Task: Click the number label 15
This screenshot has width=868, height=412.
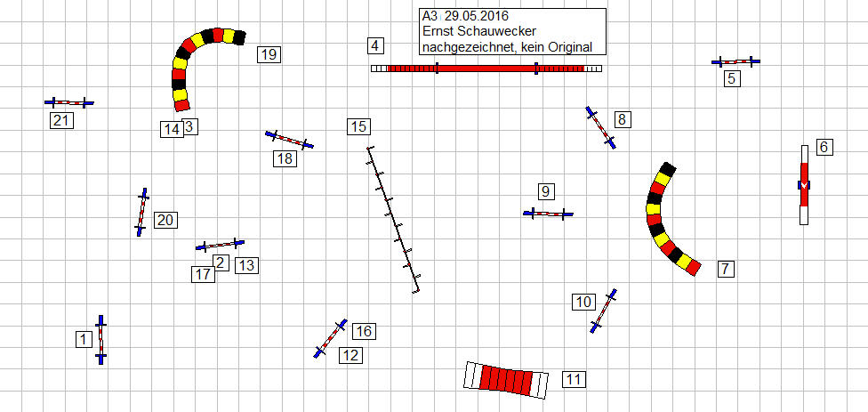Action: [358, 126]
